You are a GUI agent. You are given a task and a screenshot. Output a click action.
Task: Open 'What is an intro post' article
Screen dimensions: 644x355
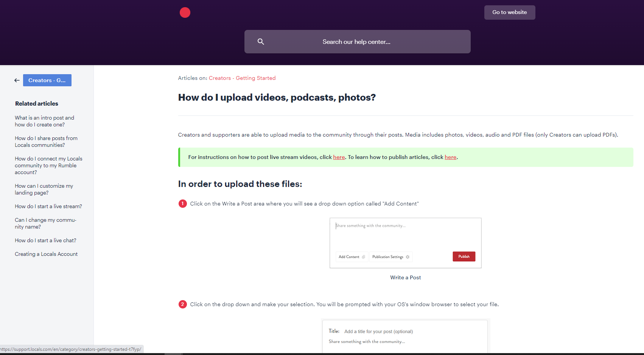(x=44, y=121)
